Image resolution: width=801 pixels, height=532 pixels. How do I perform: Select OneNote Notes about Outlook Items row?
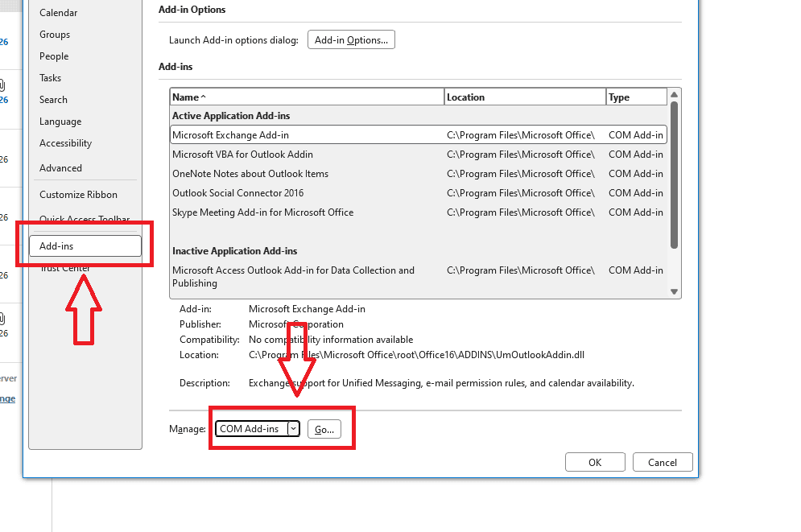pos(419,174)
